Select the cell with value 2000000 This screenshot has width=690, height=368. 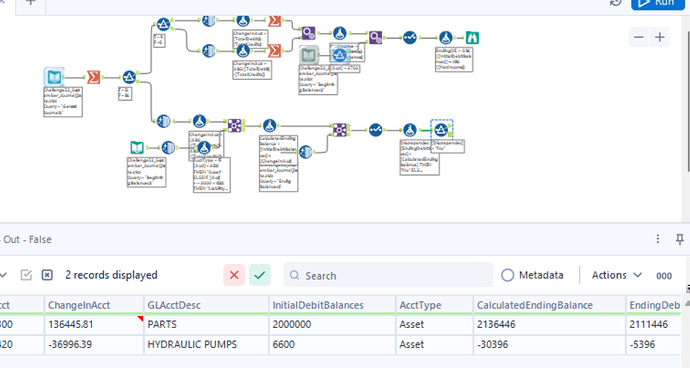[x=332, y=324]
